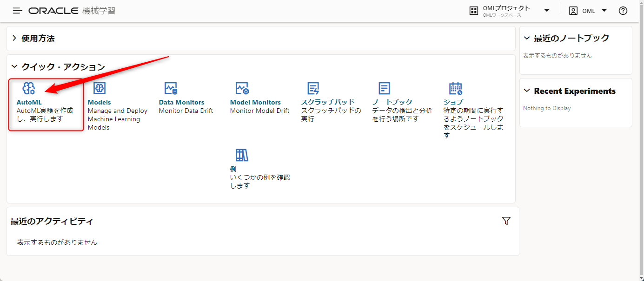Click 'Monitor Data Drift' description

coord(186,111)
